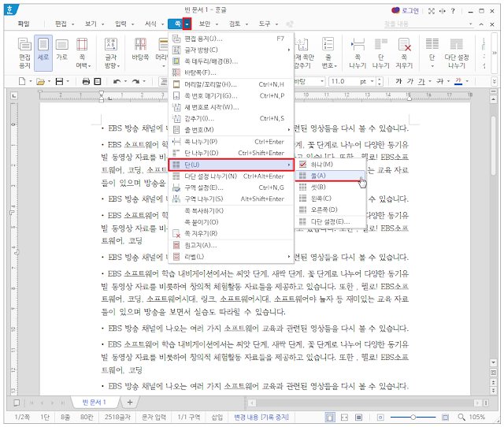The width and height of the screenshot is (504, 427).
Task: Select checked 하나(M) column option
Action: [330, 165]
